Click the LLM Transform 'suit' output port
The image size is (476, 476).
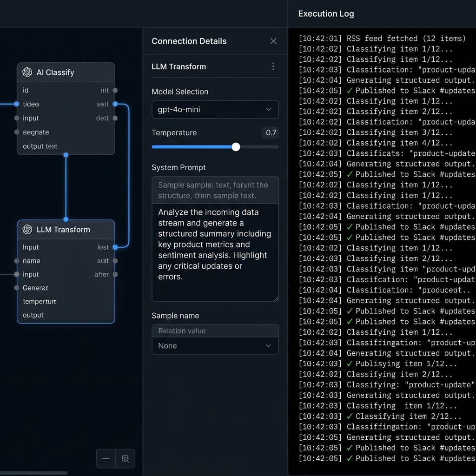[x=115, y=261]
